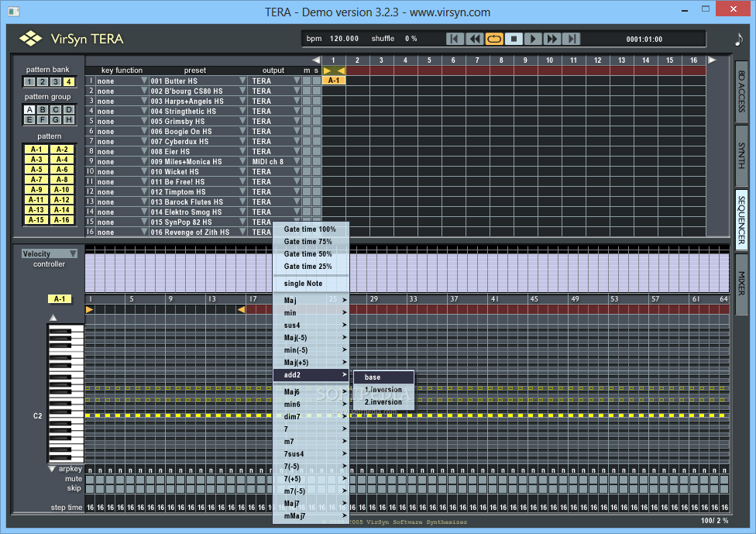Toggle mute for track 3 Harps+Angels HS
The height and width of the screenshot is (534, 756).
(x=307, y=101)
